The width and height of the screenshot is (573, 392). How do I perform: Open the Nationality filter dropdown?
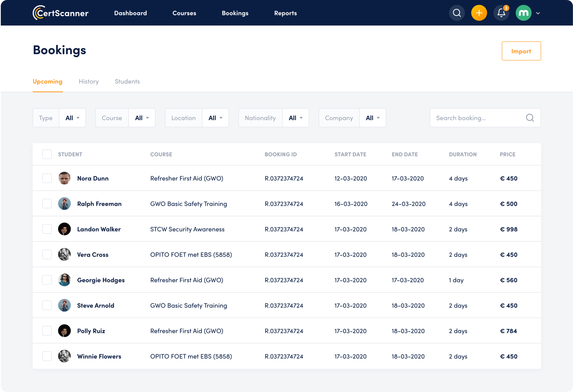[x=296, y=118]
